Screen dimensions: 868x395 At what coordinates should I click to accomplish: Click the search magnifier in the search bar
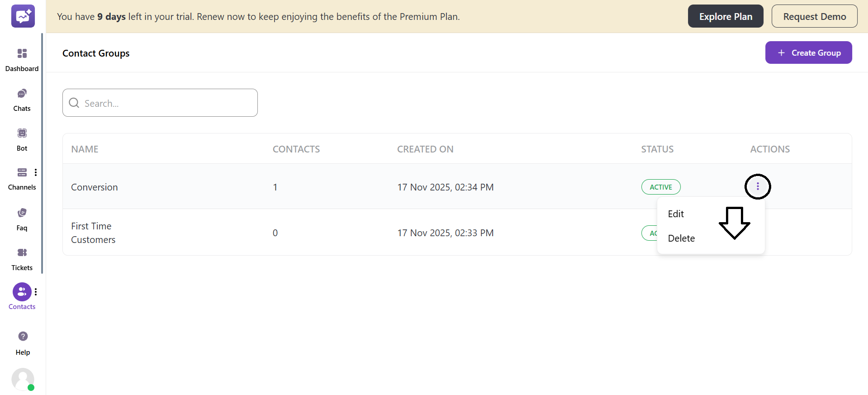click(74, 103)
